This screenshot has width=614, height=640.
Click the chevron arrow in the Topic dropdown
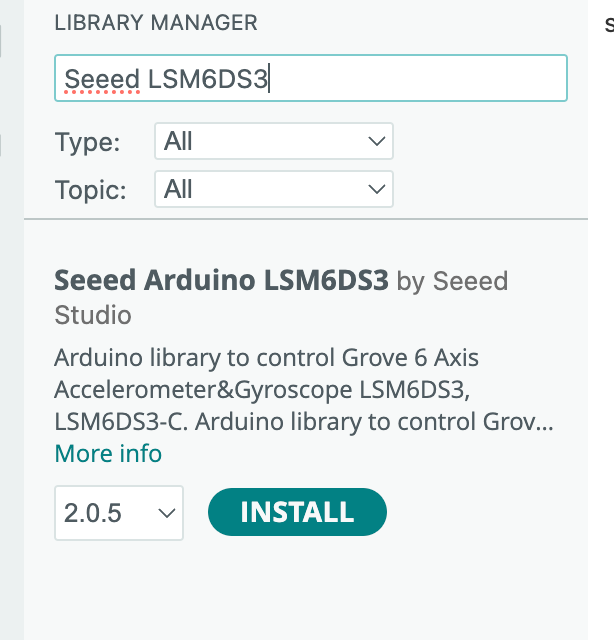tap(376, 189)
